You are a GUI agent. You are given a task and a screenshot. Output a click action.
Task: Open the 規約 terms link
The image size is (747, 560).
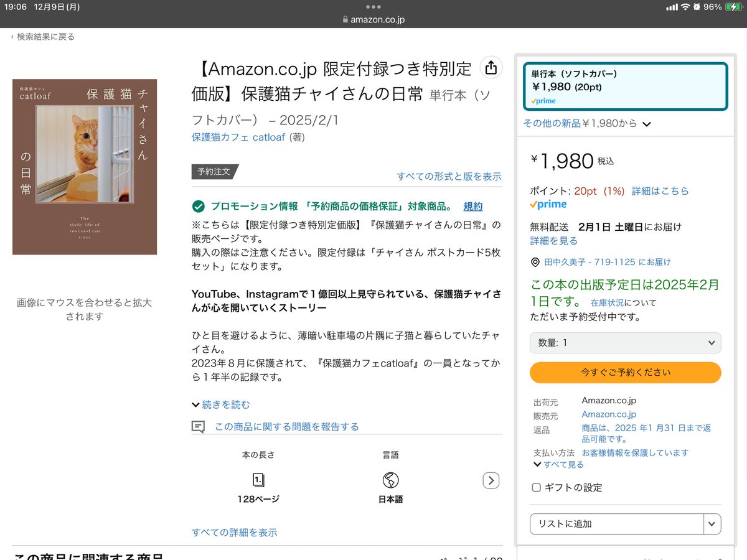pos(473,207)
